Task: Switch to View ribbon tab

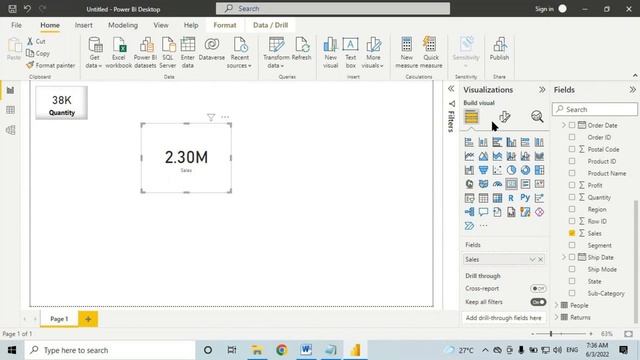Action: [x=161, y=25]
